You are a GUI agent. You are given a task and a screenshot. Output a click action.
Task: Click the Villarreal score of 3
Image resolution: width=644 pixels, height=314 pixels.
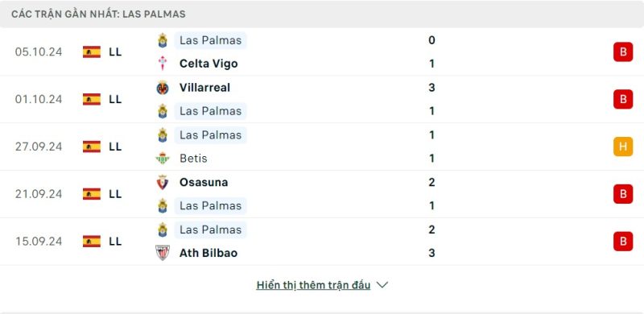coord(431,88)
